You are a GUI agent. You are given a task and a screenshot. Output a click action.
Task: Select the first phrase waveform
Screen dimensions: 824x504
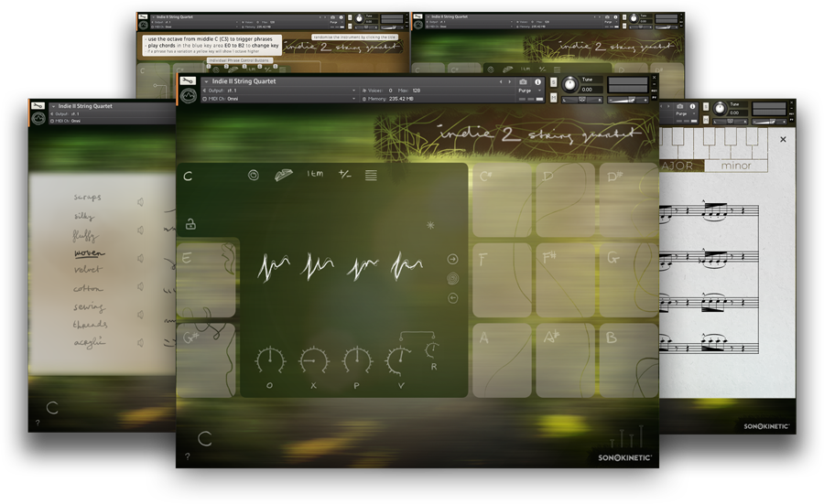click(x=273, y=266)
